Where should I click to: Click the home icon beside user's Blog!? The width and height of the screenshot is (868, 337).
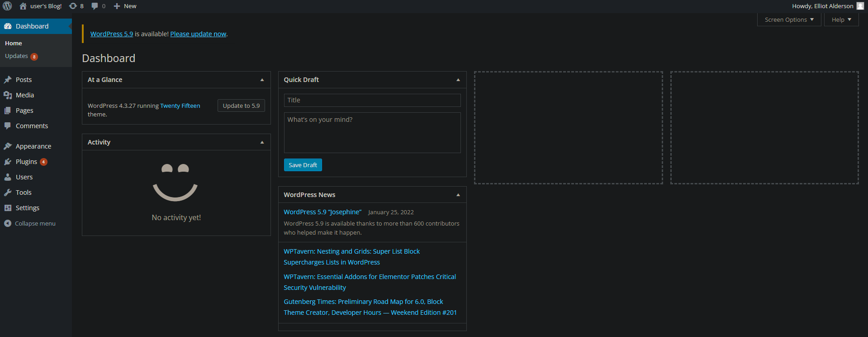23,6
